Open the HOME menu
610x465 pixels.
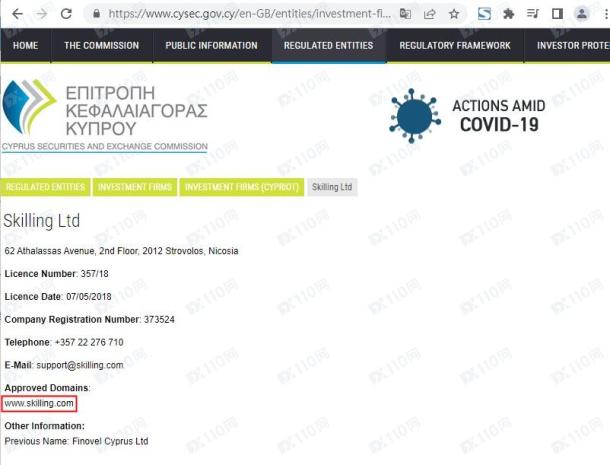[26, 46]
